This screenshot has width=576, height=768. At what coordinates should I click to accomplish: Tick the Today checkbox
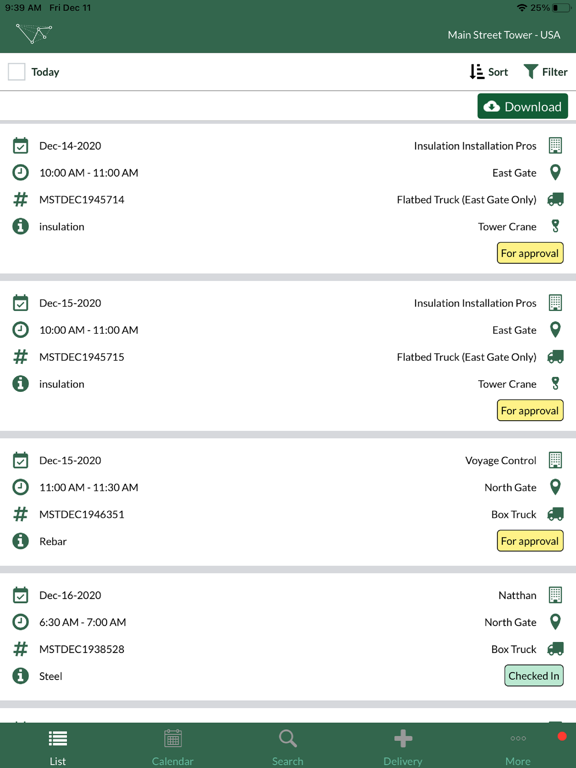point(17,72)
